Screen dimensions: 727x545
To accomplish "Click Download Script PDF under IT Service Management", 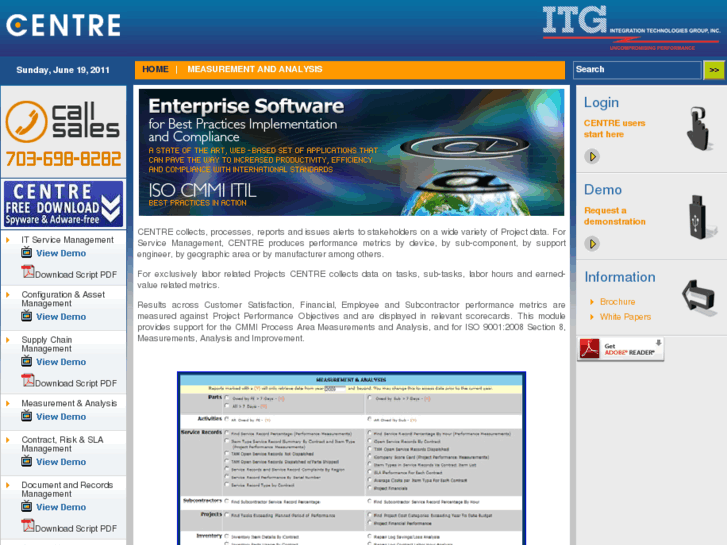I will 76,275.
